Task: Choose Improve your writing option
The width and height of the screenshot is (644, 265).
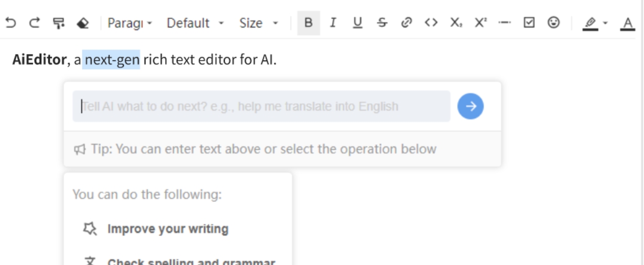Action: click(x=168, y=229)
